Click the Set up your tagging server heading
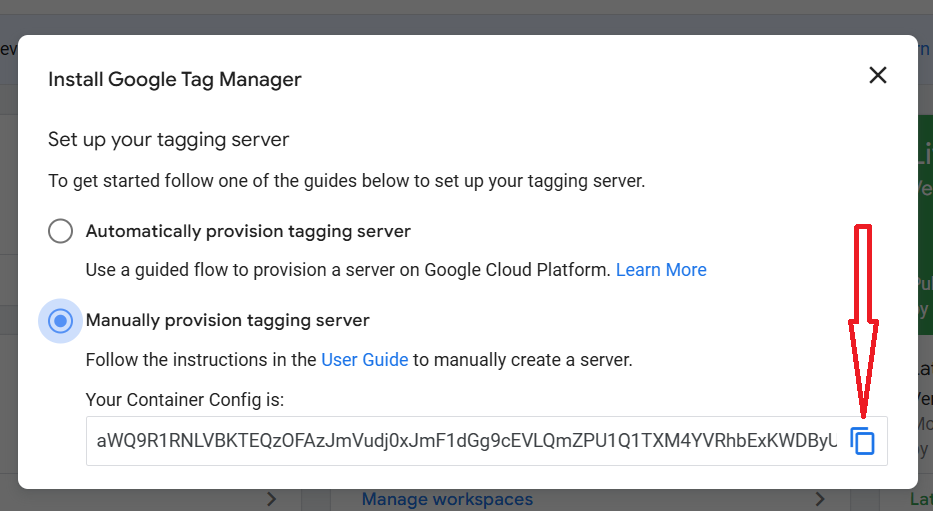This screenshot has width=933, height=511. pyautogui.click(x=168, y=140)
